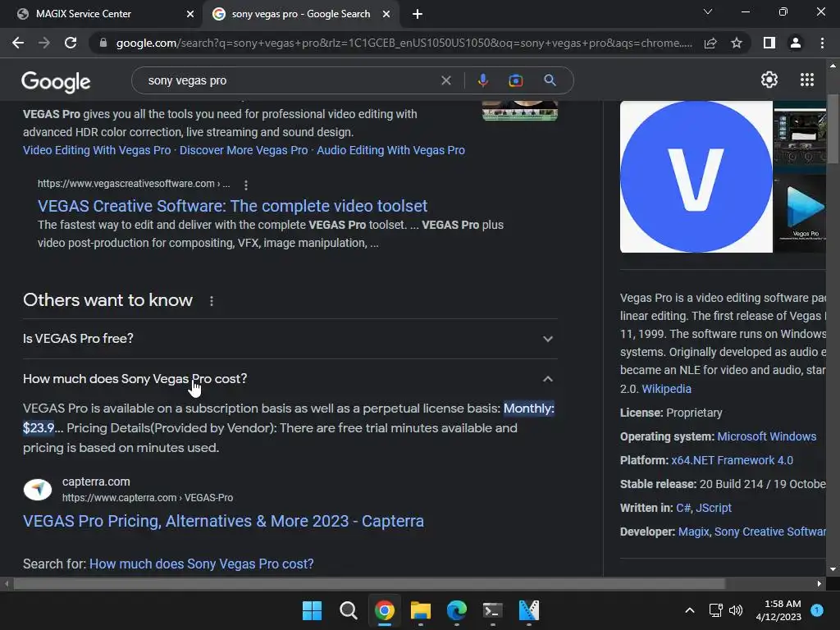Open MAGIX app in taskbar
Screen dimensions: 840x630
[529, 610]
